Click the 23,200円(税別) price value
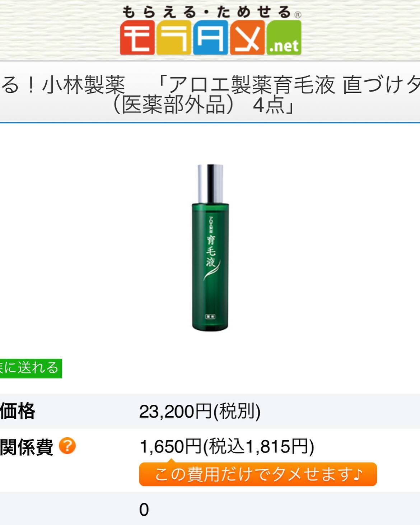The width and height of the screenshot is (420, 525). tap(200, 412)
